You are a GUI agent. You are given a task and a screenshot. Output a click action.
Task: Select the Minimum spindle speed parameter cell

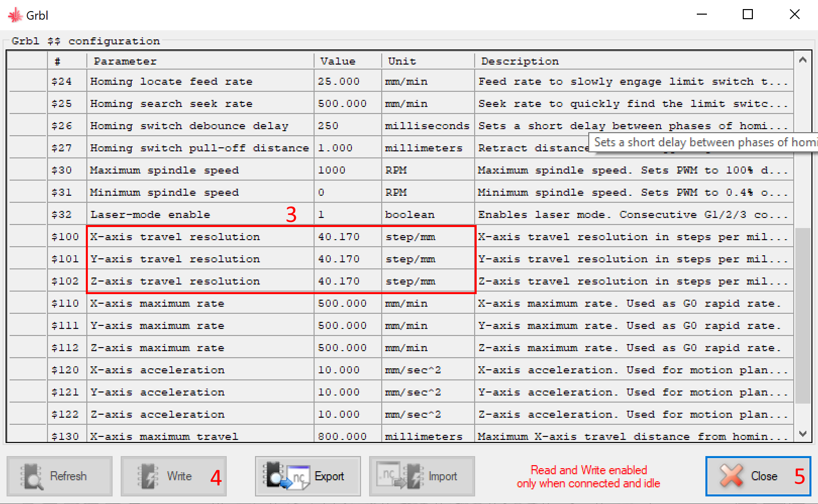[200, 192]
